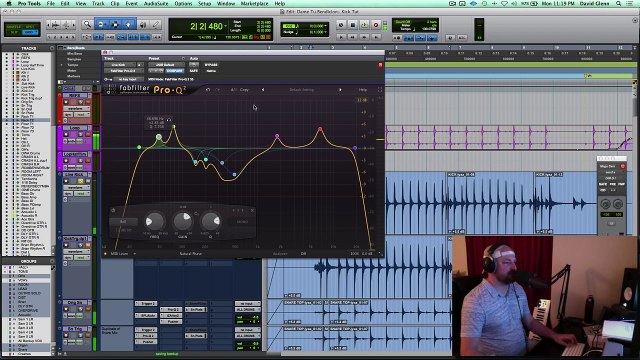This screenshot has height=360, width=640.
Task: Click Analyzer button in Pro-Q 2
Action: 280,253
